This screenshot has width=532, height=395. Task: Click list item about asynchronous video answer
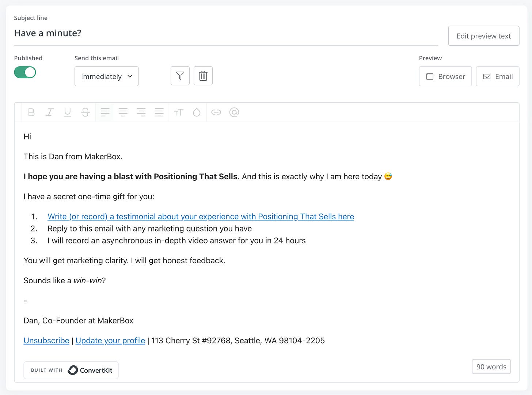click(176, 241)
